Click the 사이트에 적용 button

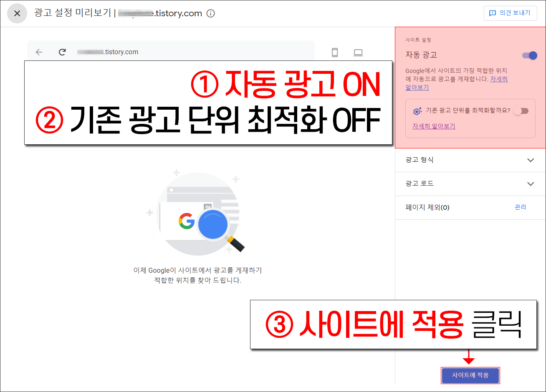(x=470, y=375)
